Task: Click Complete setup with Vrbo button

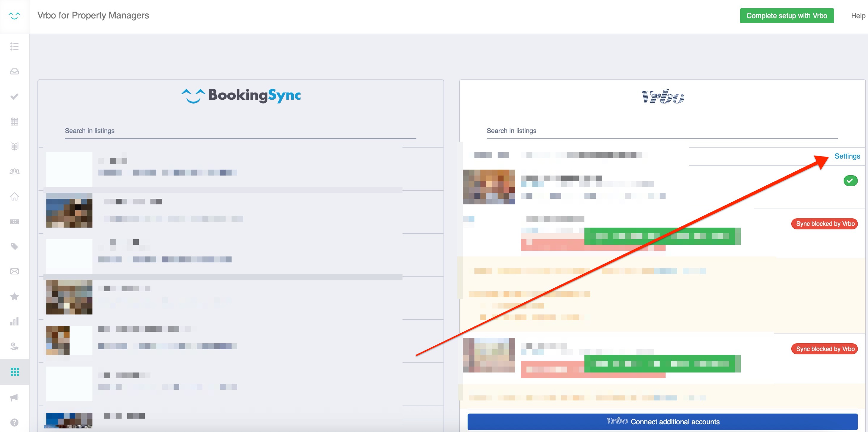Action: [787, 16]
